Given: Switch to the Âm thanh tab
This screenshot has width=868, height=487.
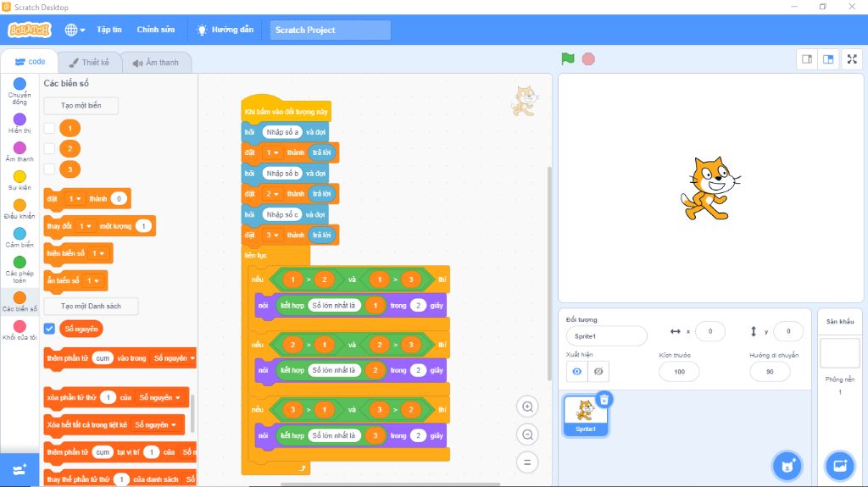Looking at the screenshot, I should (156, 63).
